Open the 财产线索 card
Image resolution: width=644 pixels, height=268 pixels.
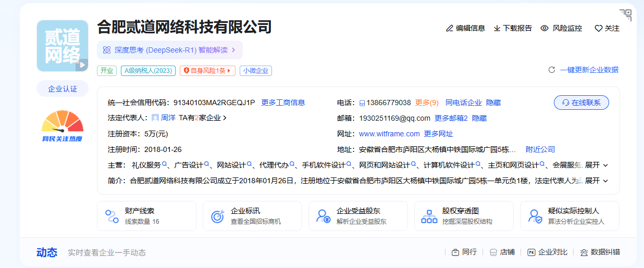[x=146, y=216]
